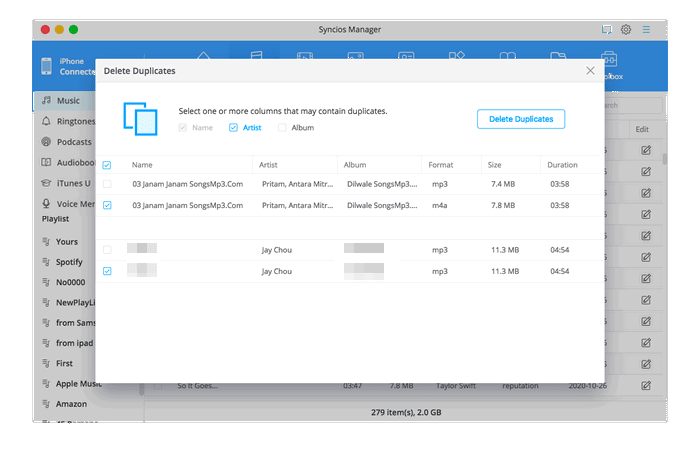Open the settings gear in the title bar
The width and height of the screenshot is (700, 469).
[x=626, y=29]
